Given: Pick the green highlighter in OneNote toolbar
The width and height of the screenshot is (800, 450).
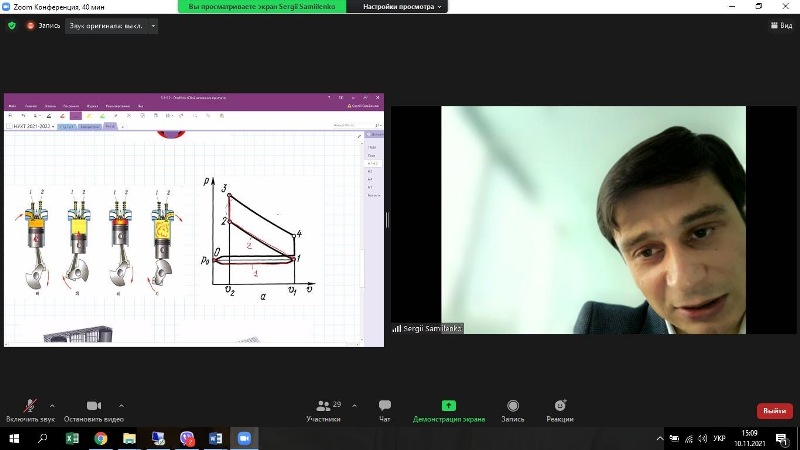Looking at the screenshot, I should pyautogui.click(x=102, y=116).
